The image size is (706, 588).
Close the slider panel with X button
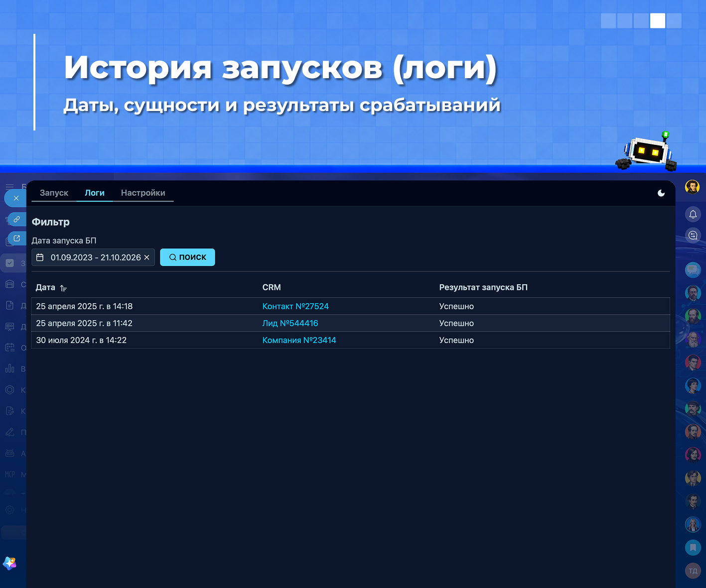[16, 198]
